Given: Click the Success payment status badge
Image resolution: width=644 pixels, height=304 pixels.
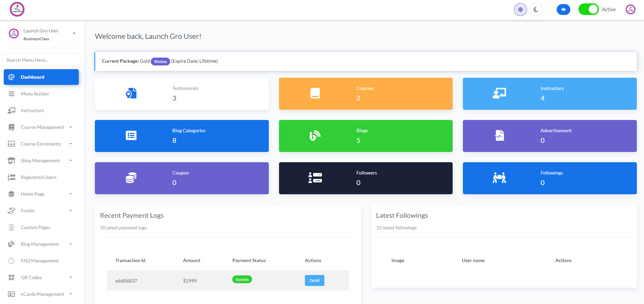Looking at the screenshot, I should pyautogui.click(x=242, y=279).
